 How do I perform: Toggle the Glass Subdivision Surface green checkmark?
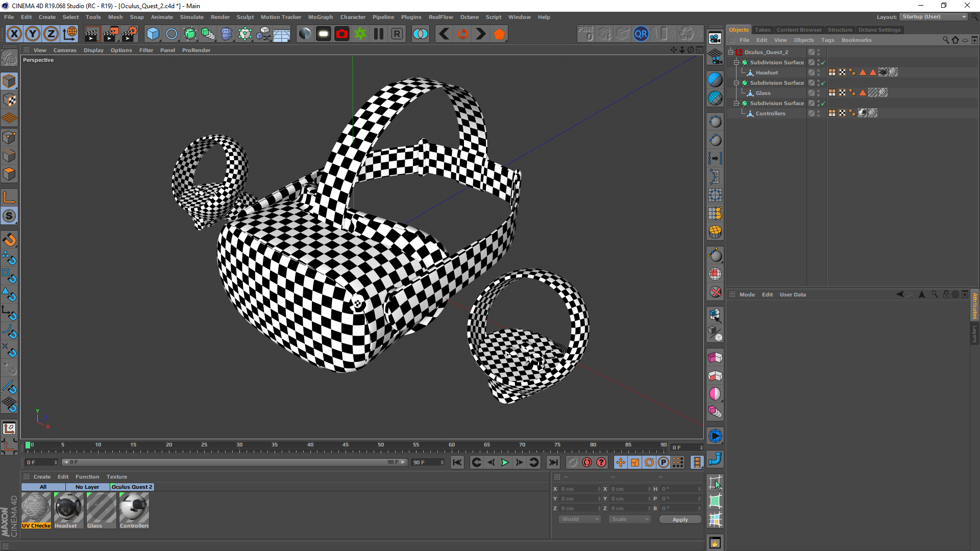click(823, 83)
